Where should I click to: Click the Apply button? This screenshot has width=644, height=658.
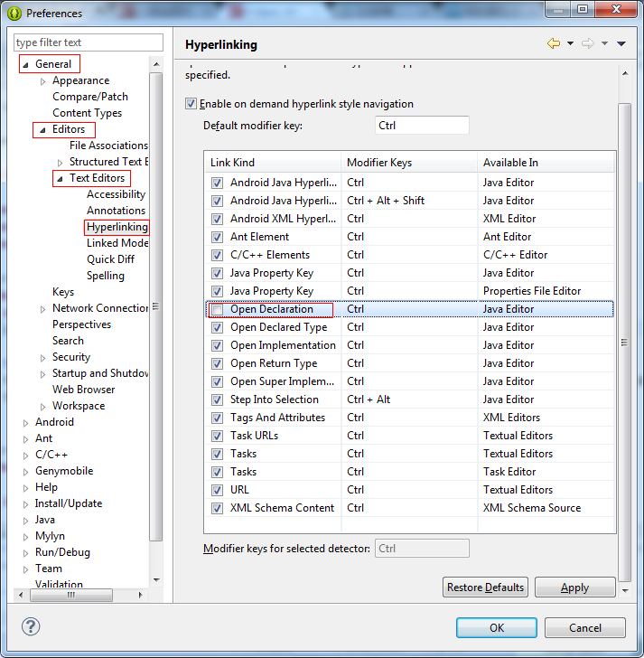coord(574,587)
